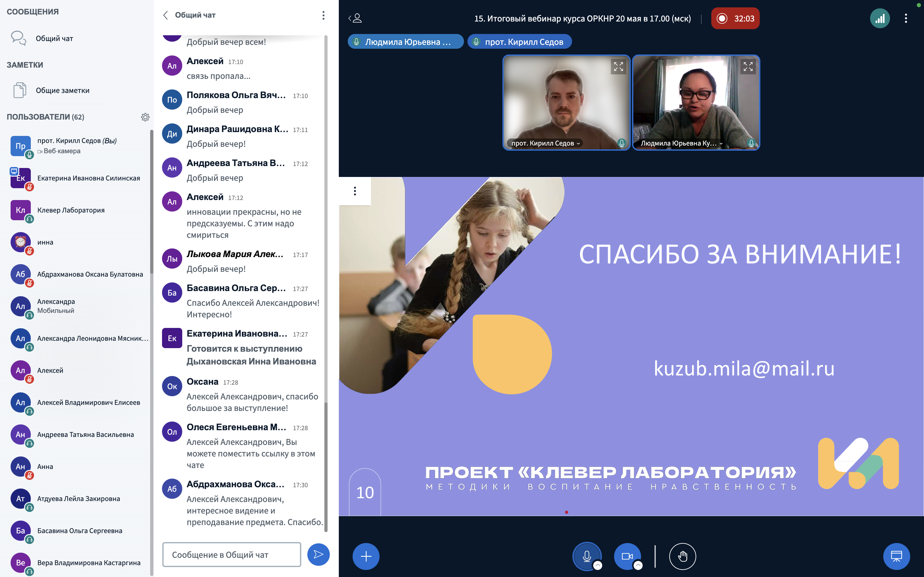Viewport: 924px width, 577px height.
Task: Click the raise hand icon
Action: point(682,556)
